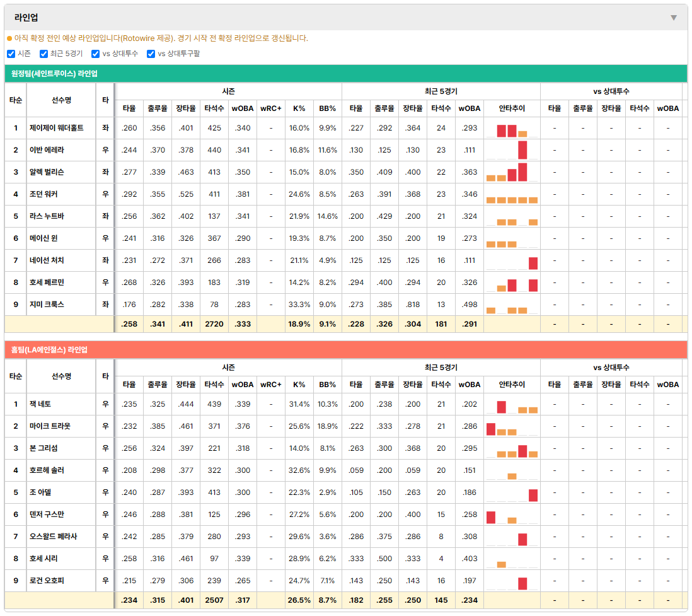Click 이반 에레라 hit trend chart
Screen dimensions: 692x616
512,150
